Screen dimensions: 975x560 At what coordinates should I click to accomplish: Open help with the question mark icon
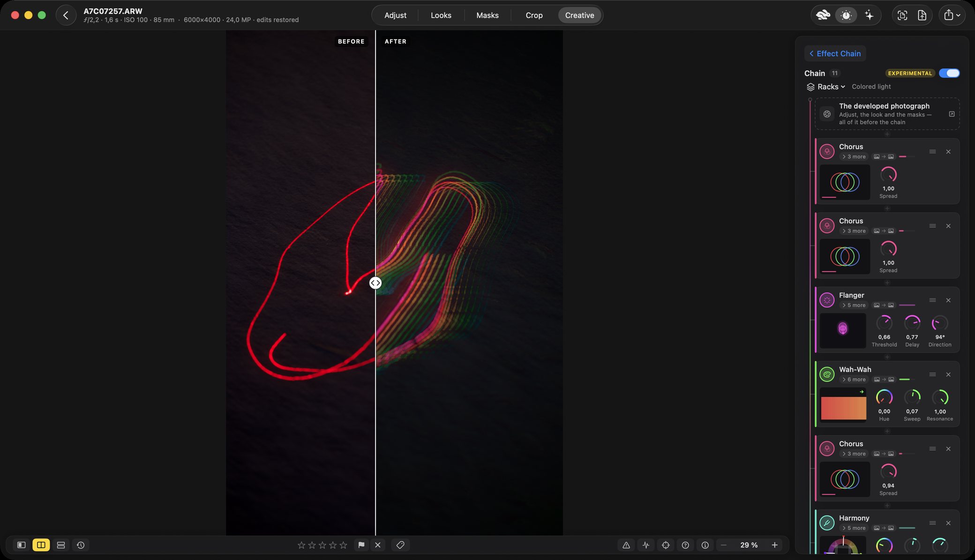(685, 545)
